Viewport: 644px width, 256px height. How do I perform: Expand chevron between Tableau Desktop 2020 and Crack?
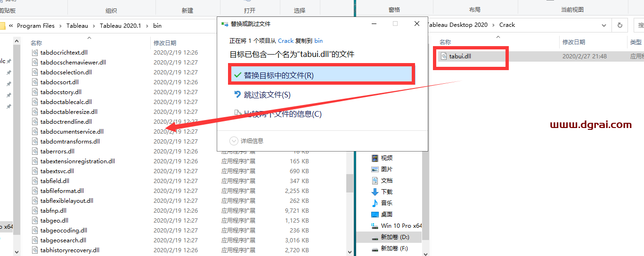(494, 25)
